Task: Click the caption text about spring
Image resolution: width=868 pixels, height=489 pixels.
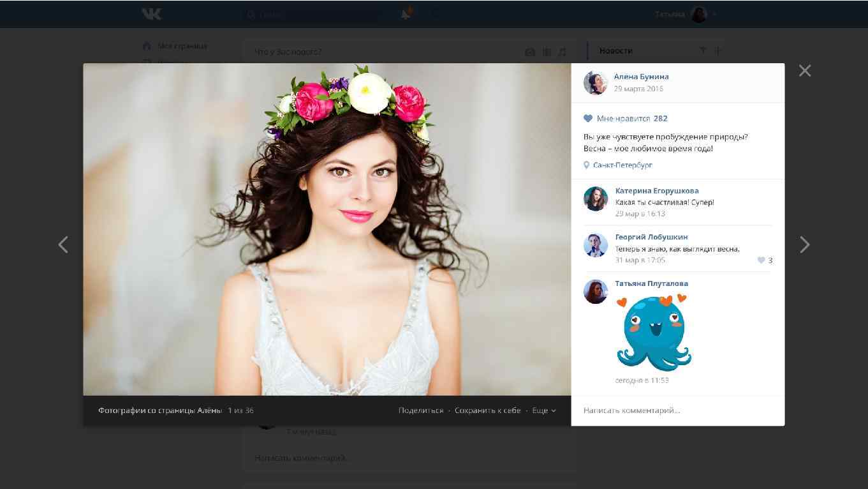Action: pyautogui.click(x=666, y=143)
